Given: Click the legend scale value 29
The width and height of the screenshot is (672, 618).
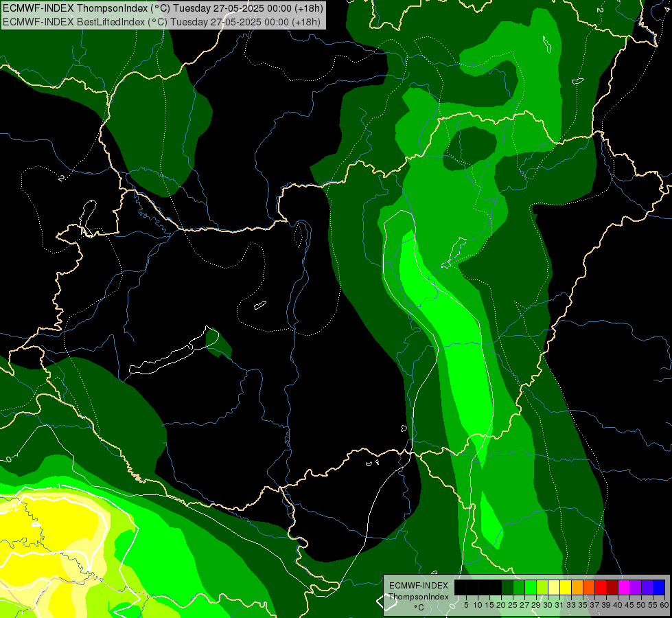Looking at the screenshot, I should (536, 605).
